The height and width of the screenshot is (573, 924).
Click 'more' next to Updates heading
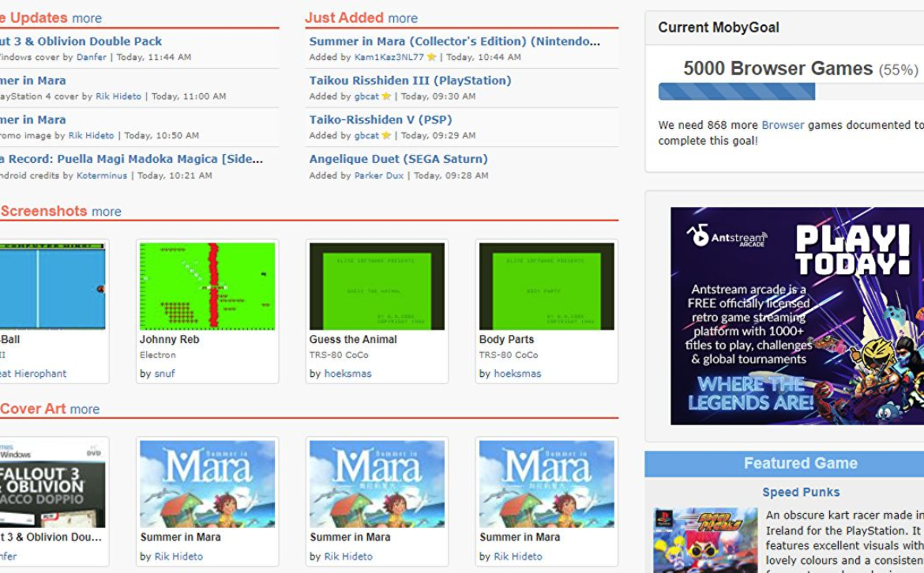click(87, 18)
